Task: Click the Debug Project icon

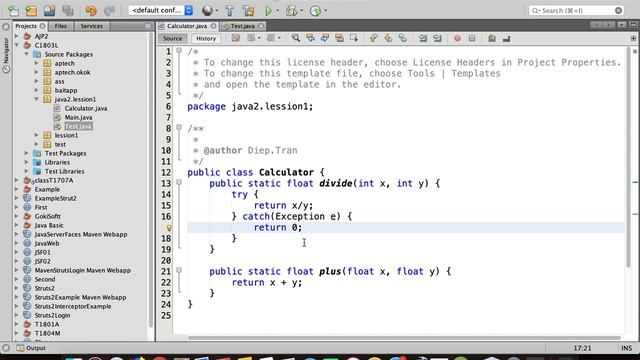Action: (x=291, y=11)
